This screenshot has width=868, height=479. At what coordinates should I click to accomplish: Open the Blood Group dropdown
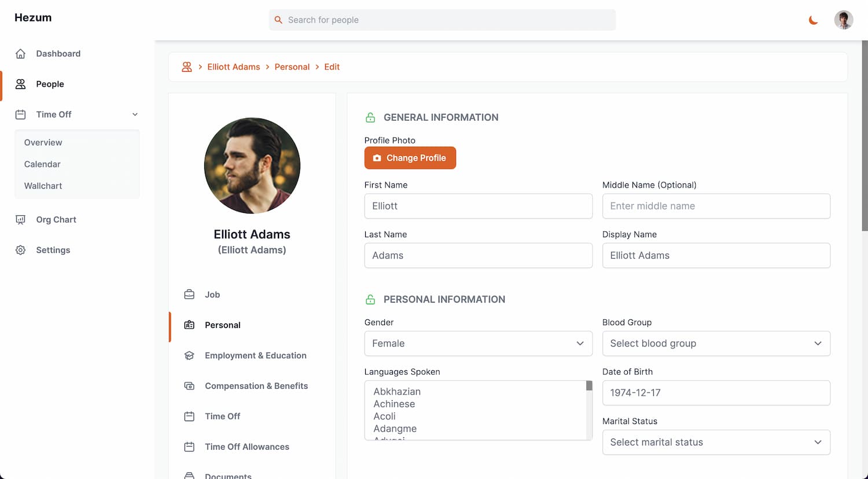716,343
